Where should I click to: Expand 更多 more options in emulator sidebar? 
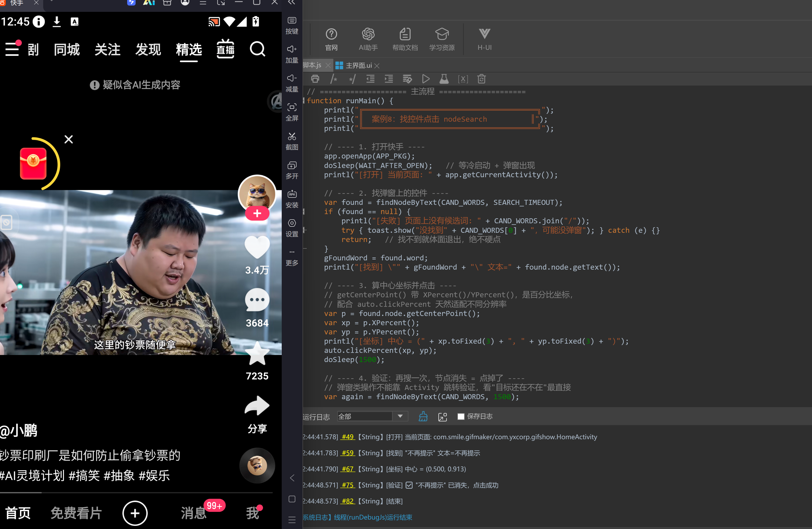[x=292, y=258]
